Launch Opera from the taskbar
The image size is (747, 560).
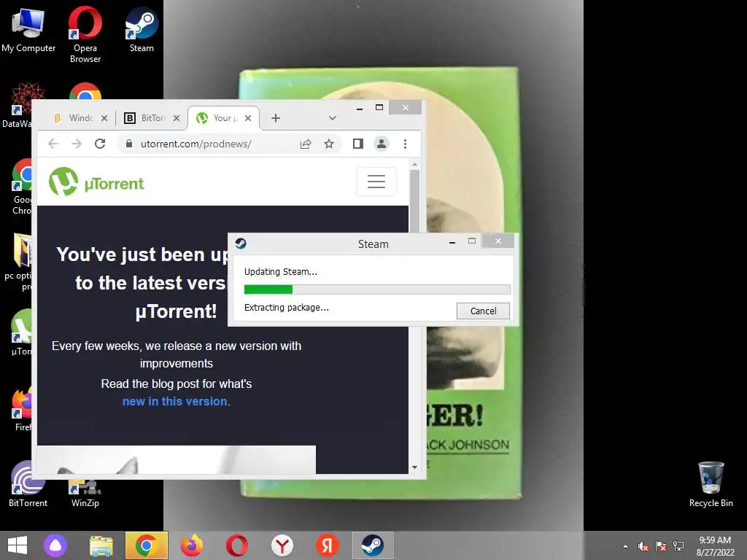[x=237, y=545]
